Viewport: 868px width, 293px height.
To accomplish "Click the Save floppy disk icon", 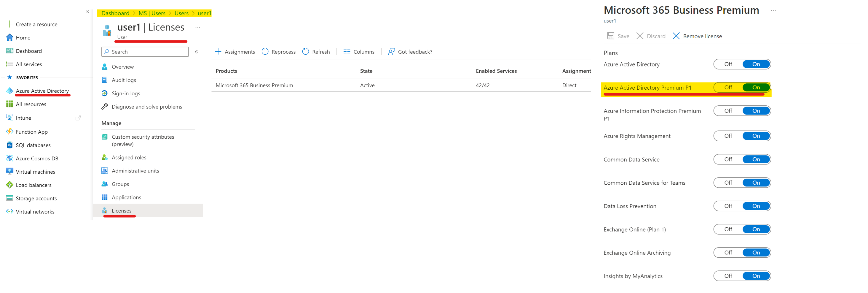I will [x=610, y=36].
